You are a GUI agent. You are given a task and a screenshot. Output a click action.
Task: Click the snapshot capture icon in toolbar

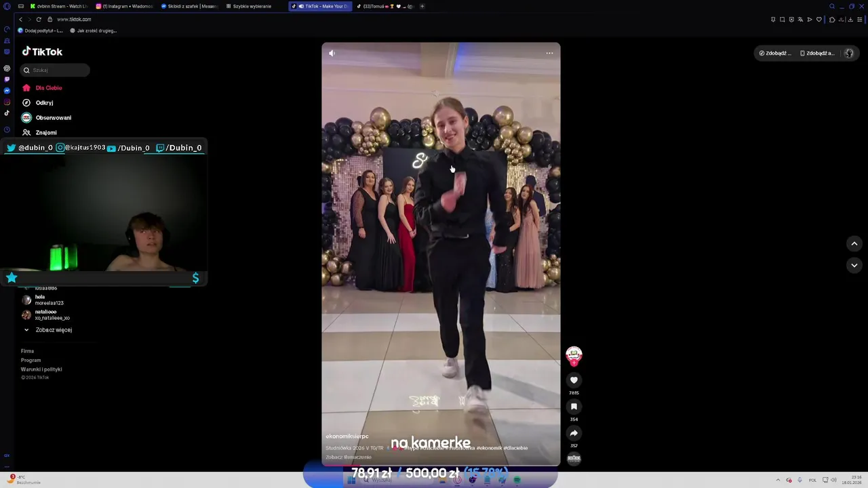point(782,20)
